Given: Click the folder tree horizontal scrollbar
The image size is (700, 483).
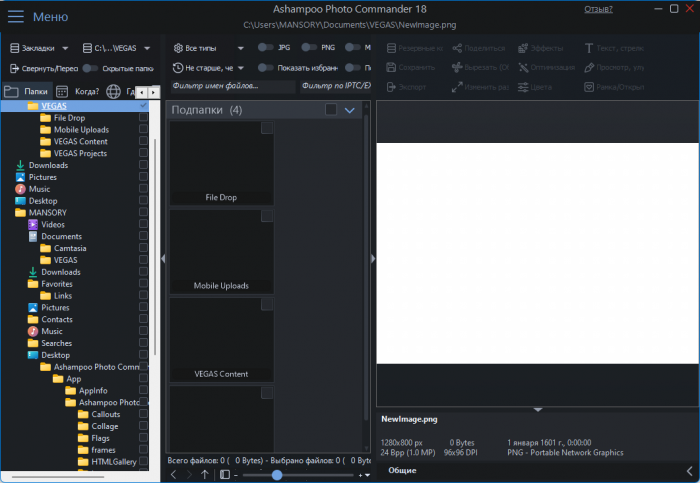Looking at the screenshot, I should pyautogui.click(x=58, y=477).
